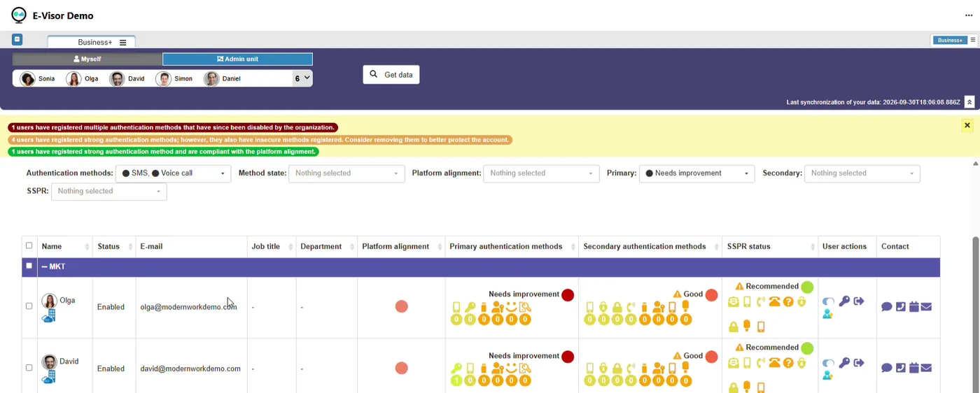Open the Business+ tab hamburger menu
The width and height of the screenshot is (980, 393).
pyautogui.click(x=123, y=43)
